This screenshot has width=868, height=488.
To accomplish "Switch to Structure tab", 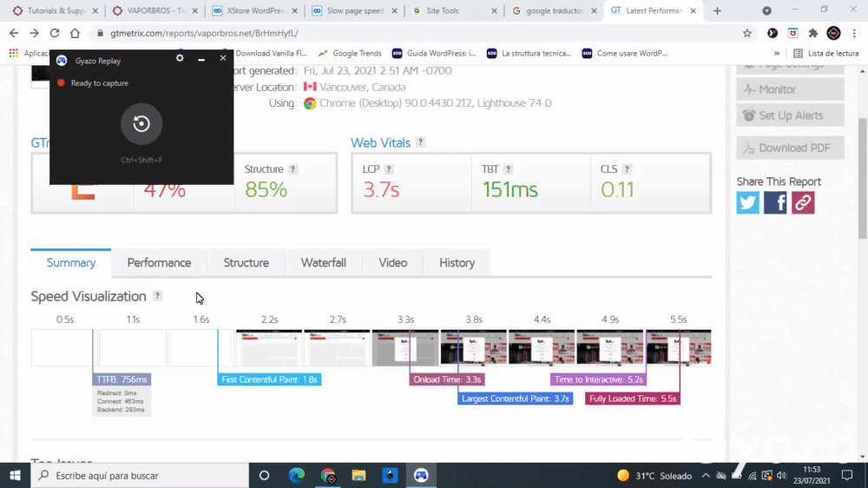I will click(x=246, y=262).
